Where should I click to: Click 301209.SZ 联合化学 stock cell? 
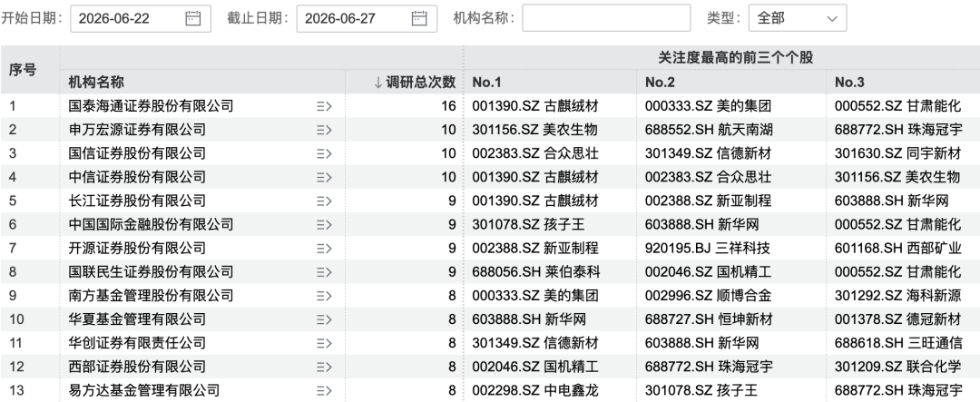point(897,367)
